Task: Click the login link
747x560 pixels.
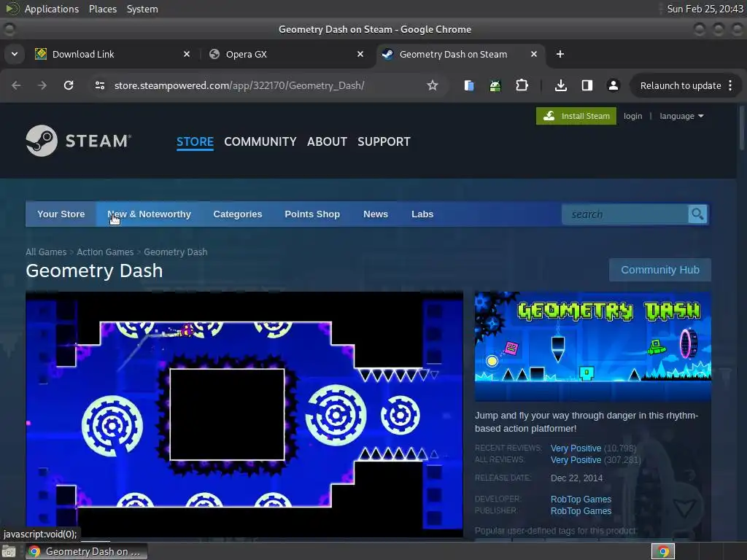Action: (632, 116)
